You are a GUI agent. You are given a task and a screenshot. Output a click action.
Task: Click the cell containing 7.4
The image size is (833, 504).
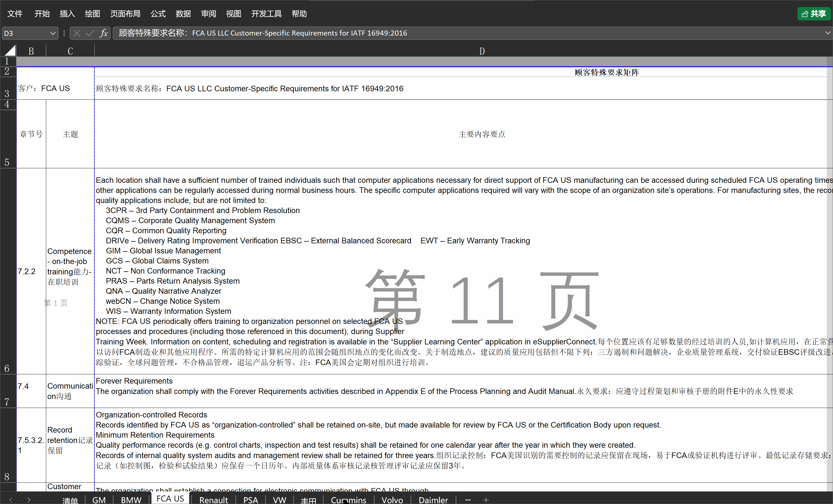click(31, 391)
